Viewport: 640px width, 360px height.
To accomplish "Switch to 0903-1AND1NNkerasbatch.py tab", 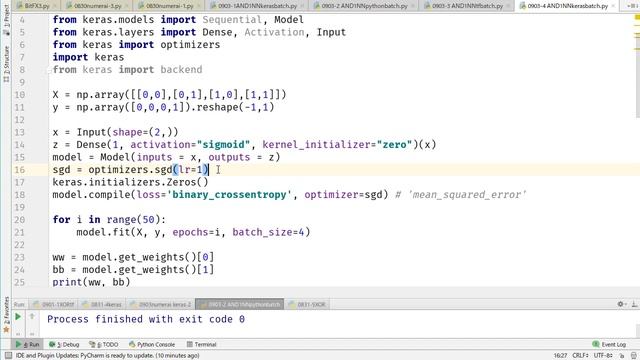I will click(257, 6).
